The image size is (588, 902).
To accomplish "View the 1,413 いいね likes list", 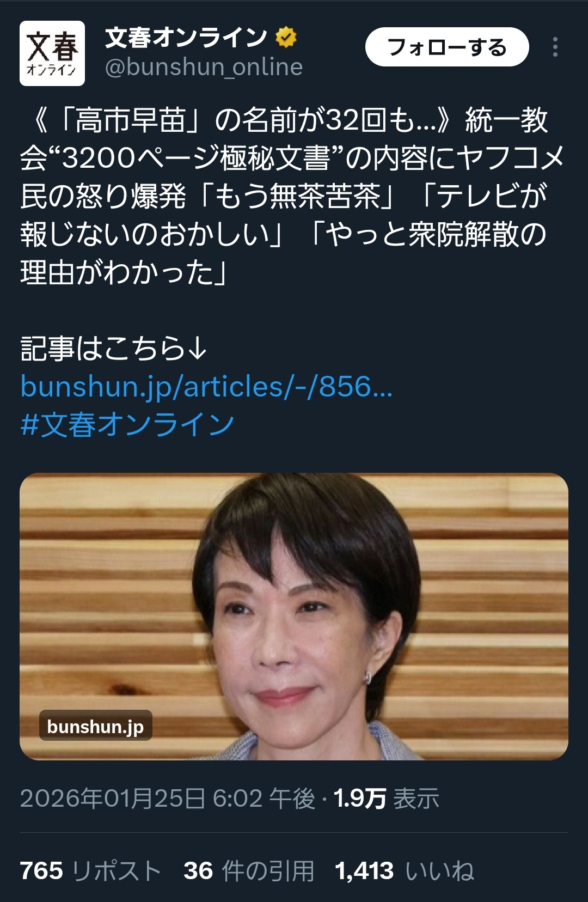I will [405, 870].
